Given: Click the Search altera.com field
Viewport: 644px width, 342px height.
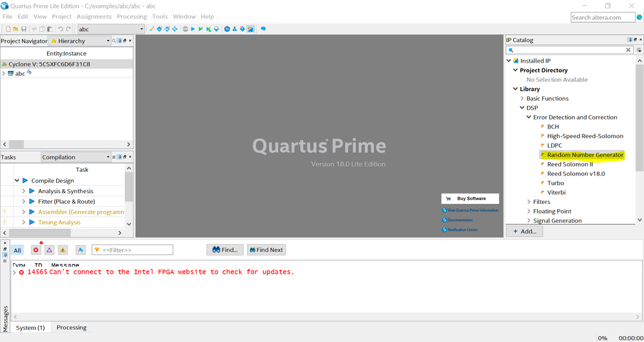Looking at the screenshot, I should (603, 17).
